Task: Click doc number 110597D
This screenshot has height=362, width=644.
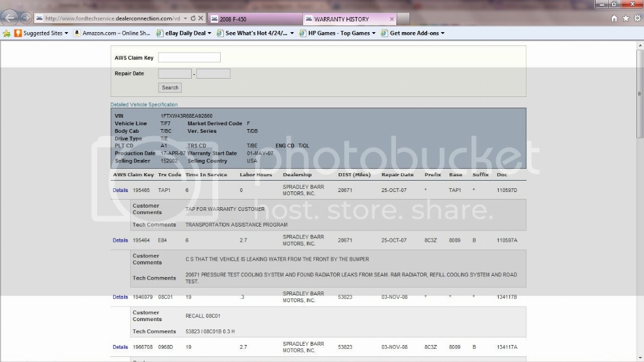Action: [507, 191]
